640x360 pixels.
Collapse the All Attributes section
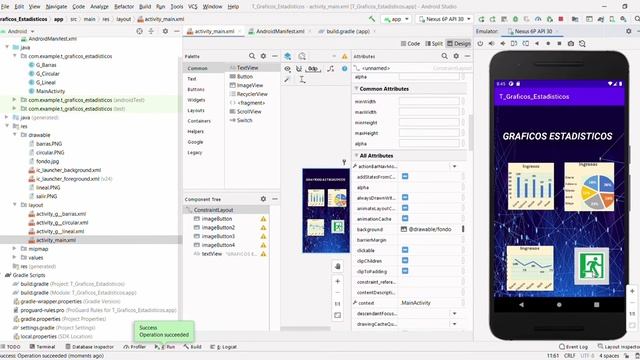tap(356, 156)
